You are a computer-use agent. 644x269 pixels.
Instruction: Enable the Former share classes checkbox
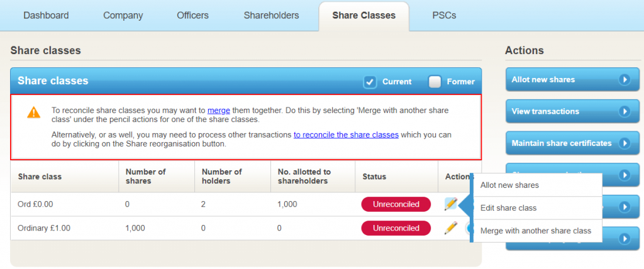(435, 82)
